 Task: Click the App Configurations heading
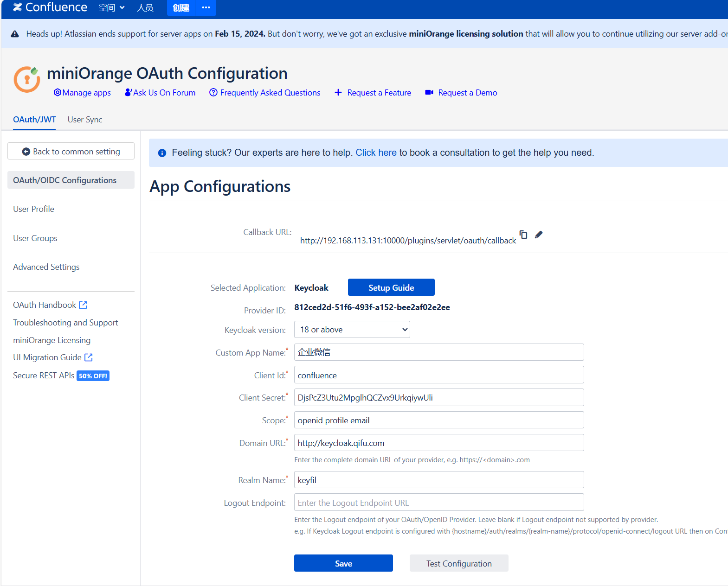tap(220, 186)
